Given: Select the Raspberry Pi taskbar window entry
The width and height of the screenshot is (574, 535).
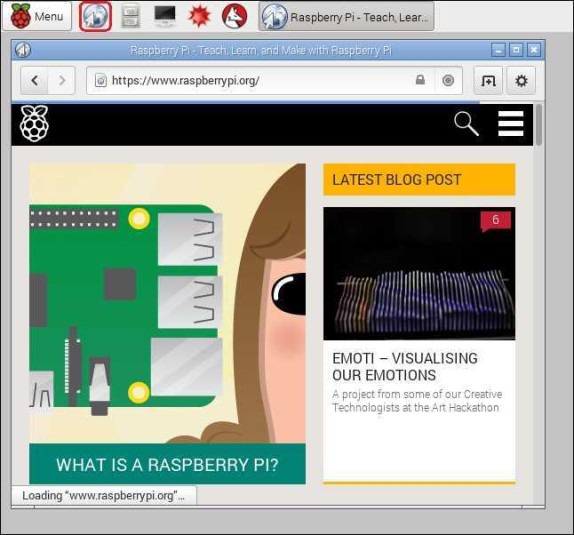Looking at the screenshot, I should 346,16.
